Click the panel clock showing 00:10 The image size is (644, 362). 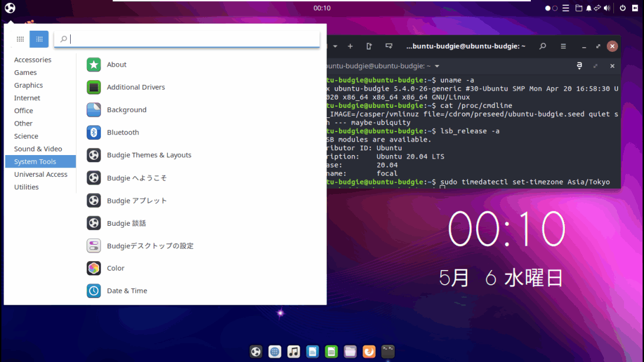pyautogui.click(x=322, y=8)
